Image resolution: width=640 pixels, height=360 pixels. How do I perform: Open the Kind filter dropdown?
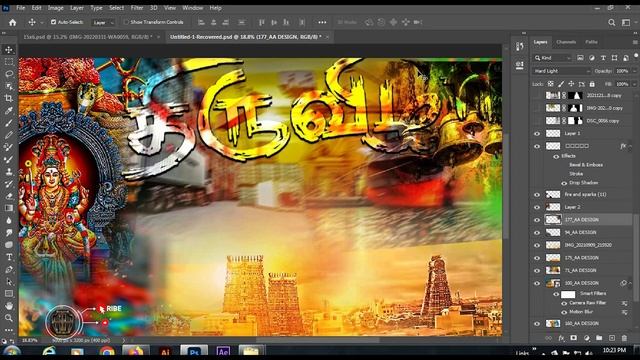(x=553, y=58)
